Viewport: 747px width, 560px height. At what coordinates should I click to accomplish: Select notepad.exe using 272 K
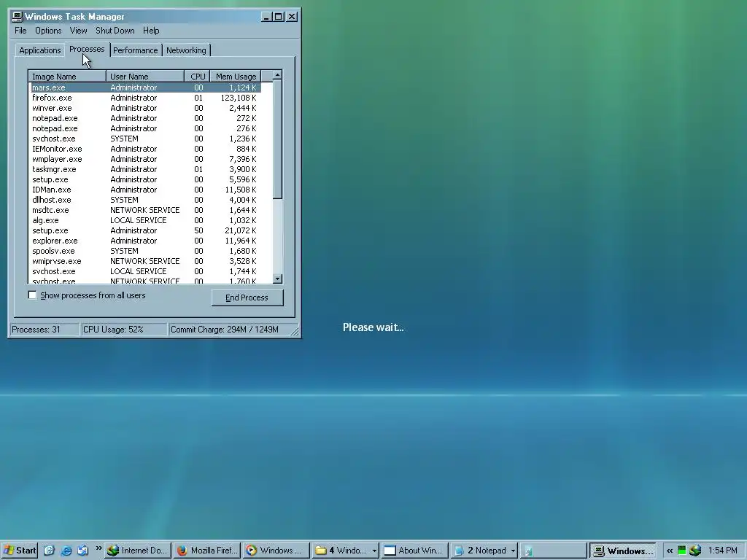pyautogui.click(x=145, y=118)
